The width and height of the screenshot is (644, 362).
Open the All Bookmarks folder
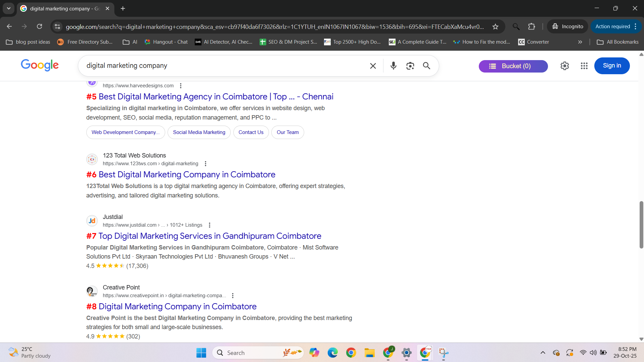pos(617,42)
